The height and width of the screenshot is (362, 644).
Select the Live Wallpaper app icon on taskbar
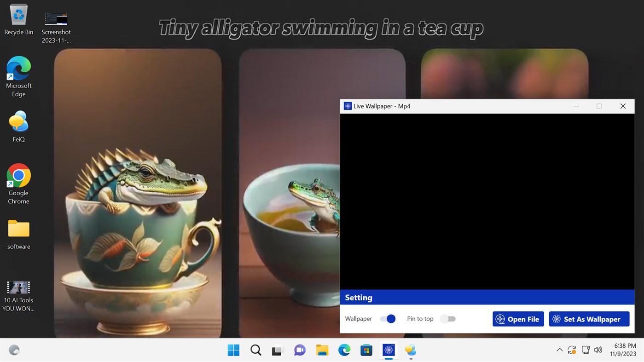[388, 350]
